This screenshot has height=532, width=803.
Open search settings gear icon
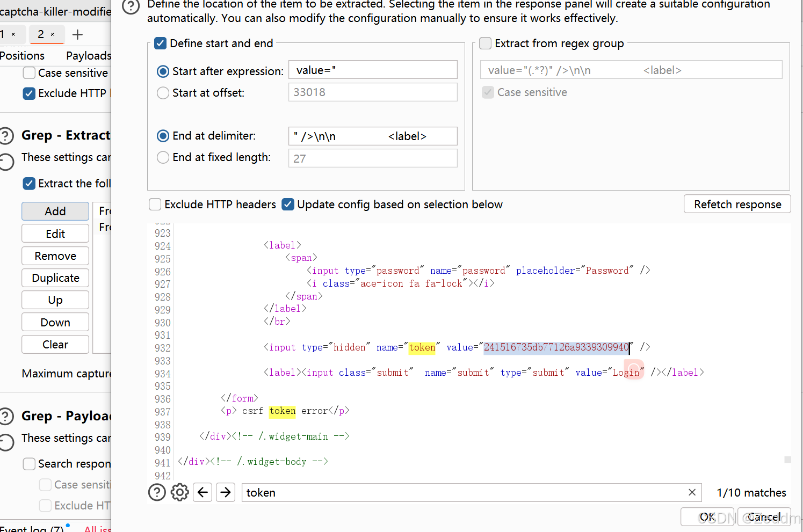pyautogui.click(x=180, y=492)
